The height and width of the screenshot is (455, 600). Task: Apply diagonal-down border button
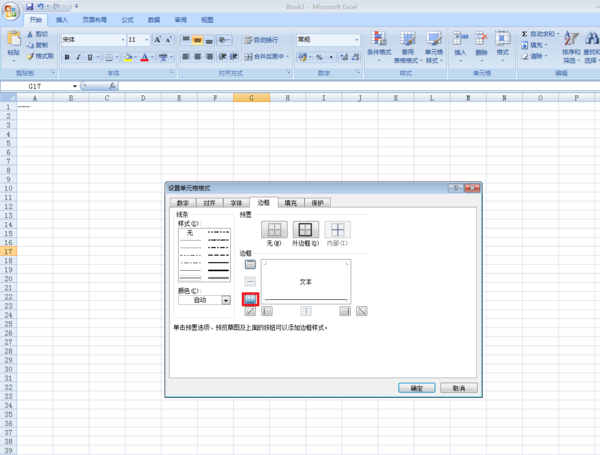click(x=361, y=312)
